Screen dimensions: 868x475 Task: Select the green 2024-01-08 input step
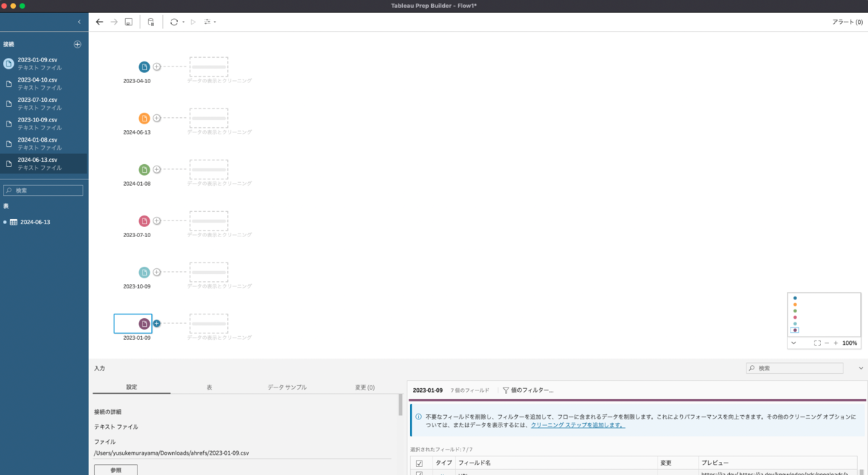(x=144, y=169)
